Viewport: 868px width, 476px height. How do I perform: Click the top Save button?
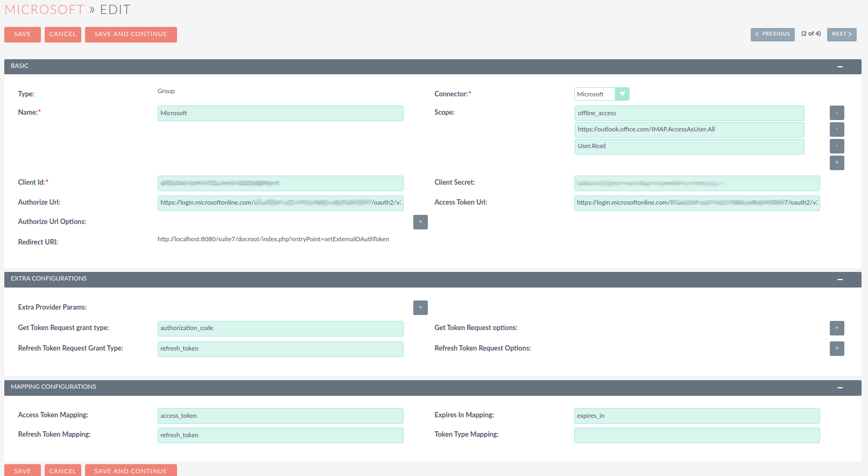(23, 34)
